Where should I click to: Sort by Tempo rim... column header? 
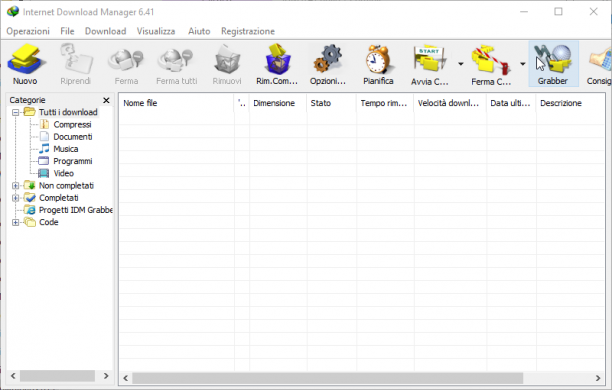click(385, 103)
